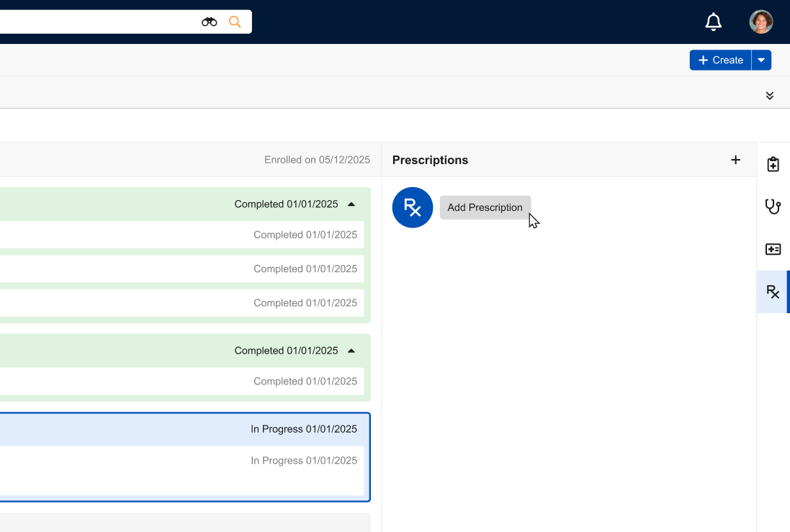Expand the double chevron toolbar expander

coord(770,96)
